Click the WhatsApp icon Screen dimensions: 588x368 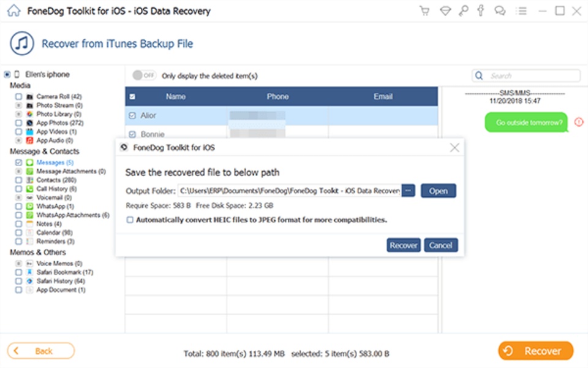[x=29, y=206]
